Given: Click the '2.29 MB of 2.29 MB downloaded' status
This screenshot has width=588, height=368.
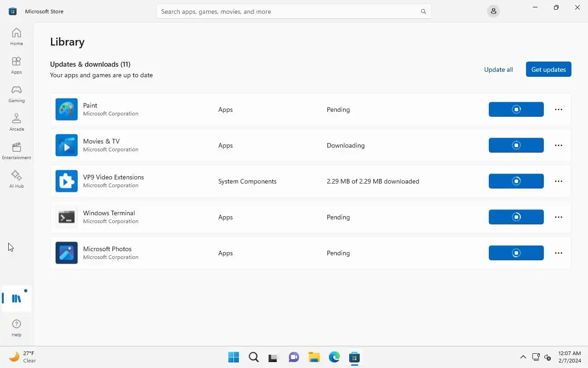Looking at the screenshot, I should coord(373,181).
